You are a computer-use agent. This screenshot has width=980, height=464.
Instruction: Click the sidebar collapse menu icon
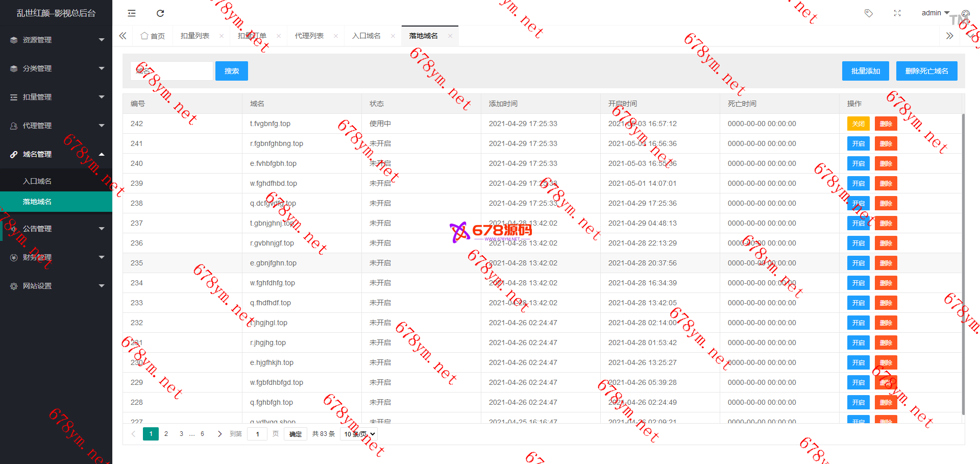coord(132,13)
